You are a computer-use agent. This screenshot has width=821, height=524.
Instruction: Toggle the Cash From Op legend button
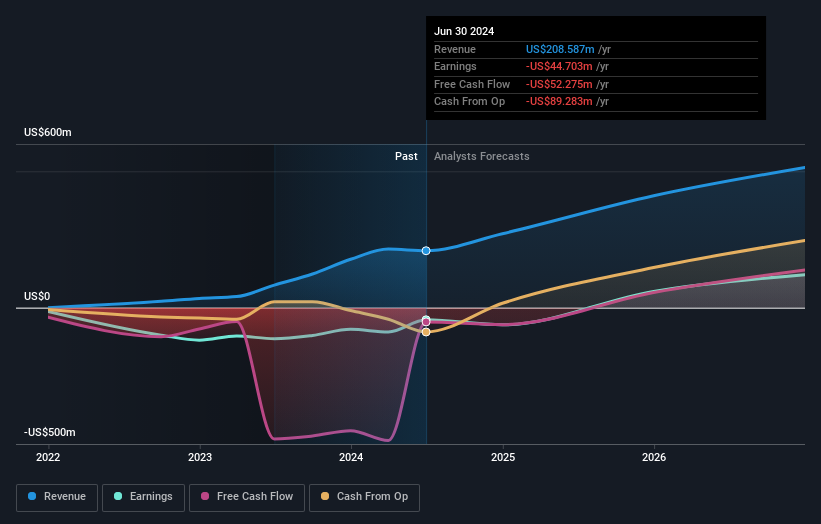point(364,497)
